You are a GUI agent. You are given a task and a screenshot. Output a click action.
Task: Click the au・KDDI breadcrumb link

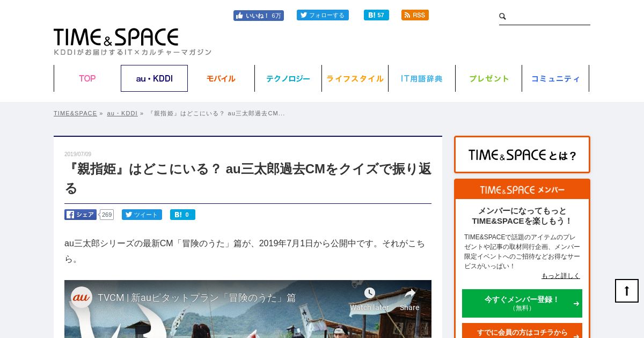tap(122, 113)
